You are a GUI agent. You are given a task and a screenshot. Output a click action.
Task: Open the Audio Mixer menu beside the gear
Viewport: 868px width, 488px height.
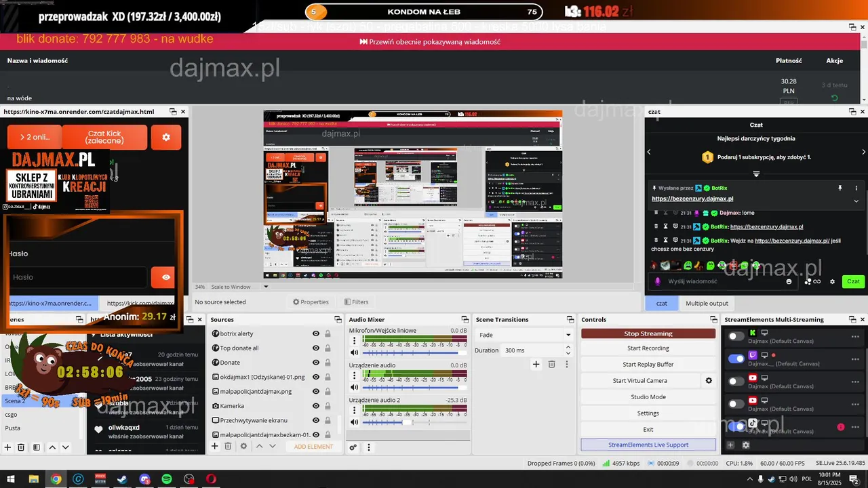[x=369, y=447]
